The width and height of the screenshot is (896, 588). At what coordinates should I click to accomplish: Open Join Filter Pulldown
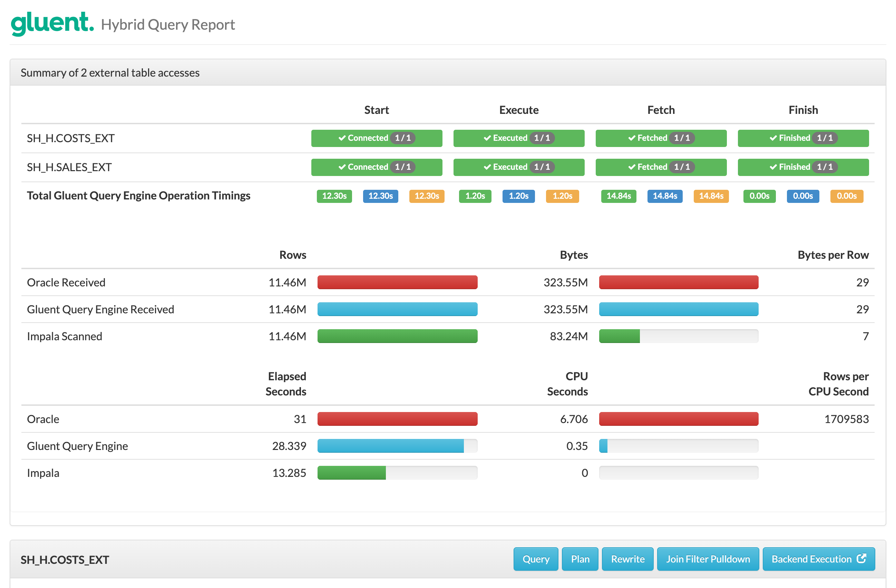tap(708, 559)
